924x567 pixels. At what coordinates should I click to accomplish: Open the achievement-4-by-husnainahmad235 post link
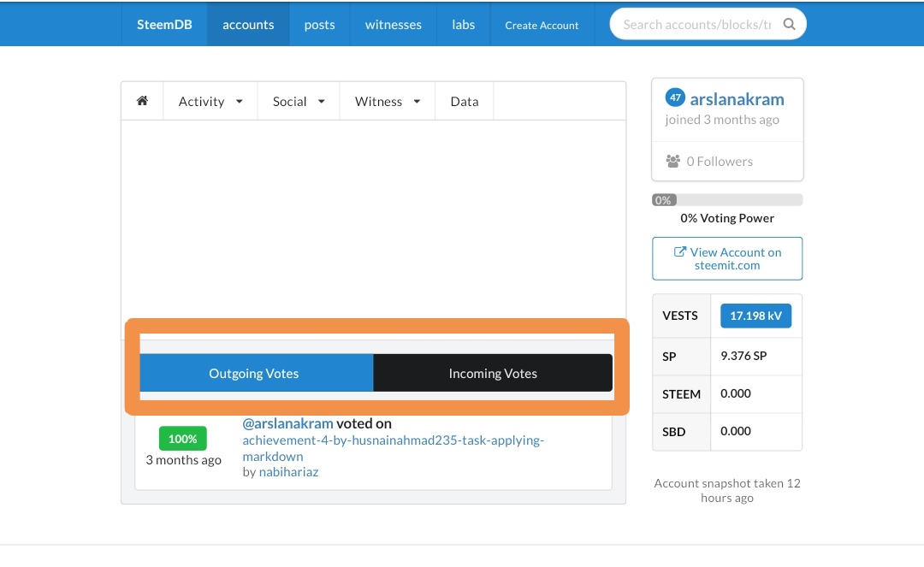click(393, 448)
